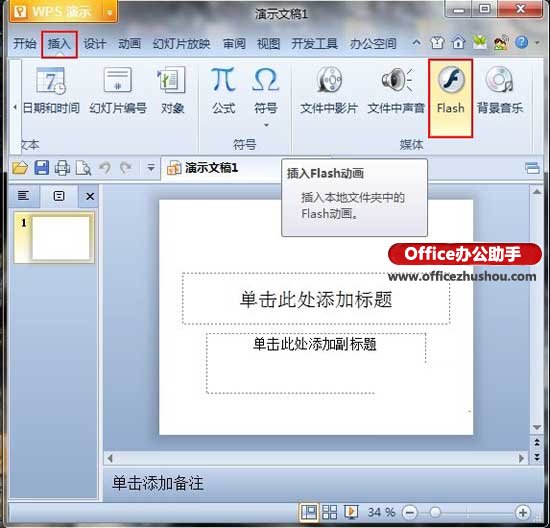Screen dimensions: 550x528
Task: Insert movie from file (文件中影片)
Action: pos(329,91)
